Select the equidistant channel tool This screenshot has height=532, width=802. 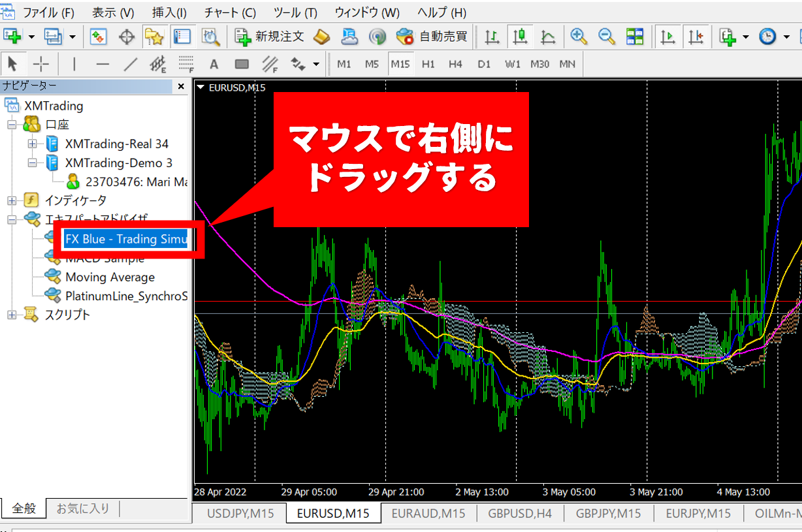coord(158,64)
